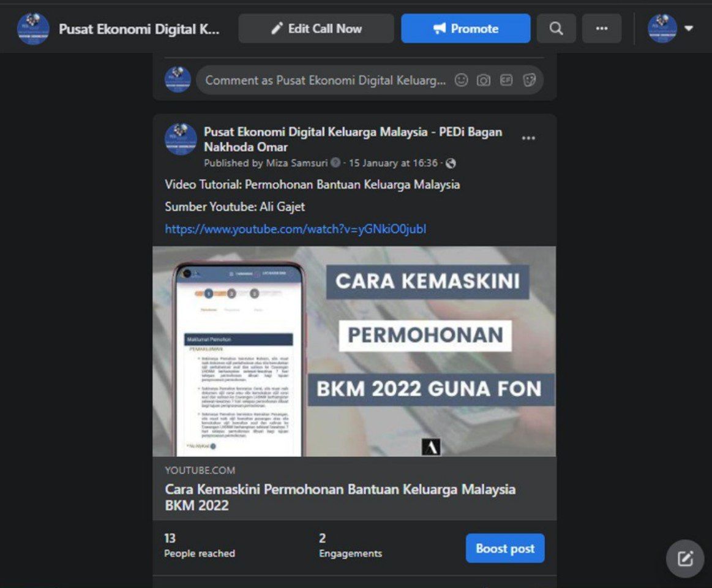Image resolution: width=712 pixels, height=588 pixels.
Task: Open new message compose floating button
Action: coord(684,559)
